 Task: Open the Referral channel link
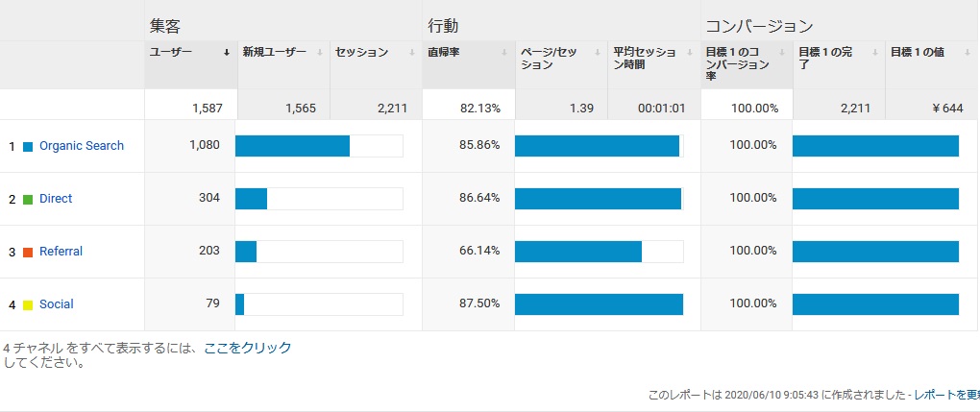[x=61, y=252]
